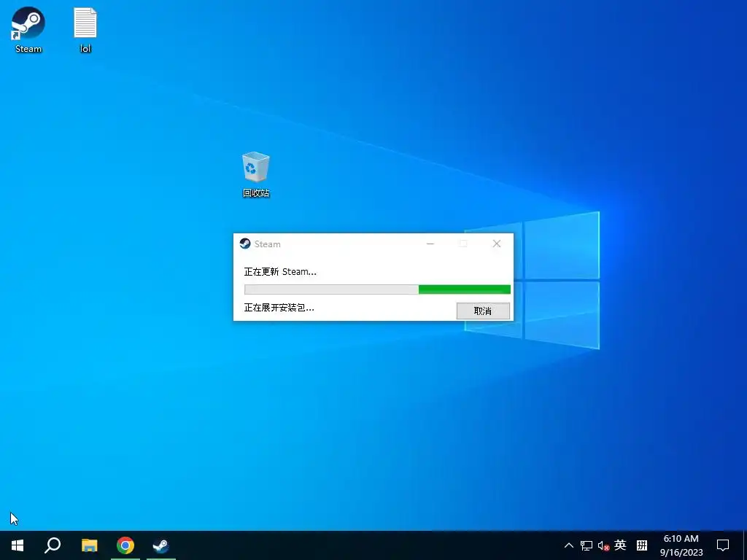Click the Steam taskbar icon
The width and height of the screenshot is (747, 560).
pos(161,545)
